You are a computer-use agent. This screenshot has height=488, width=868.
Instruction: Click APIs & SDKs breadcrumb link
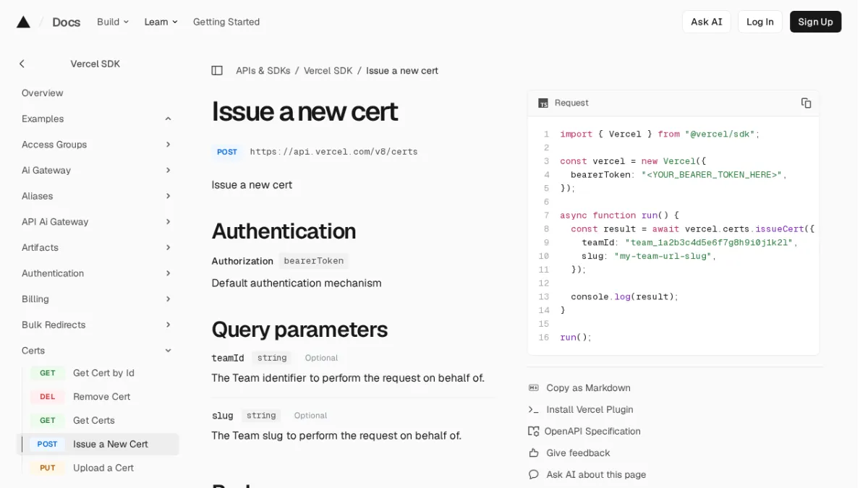263,71
